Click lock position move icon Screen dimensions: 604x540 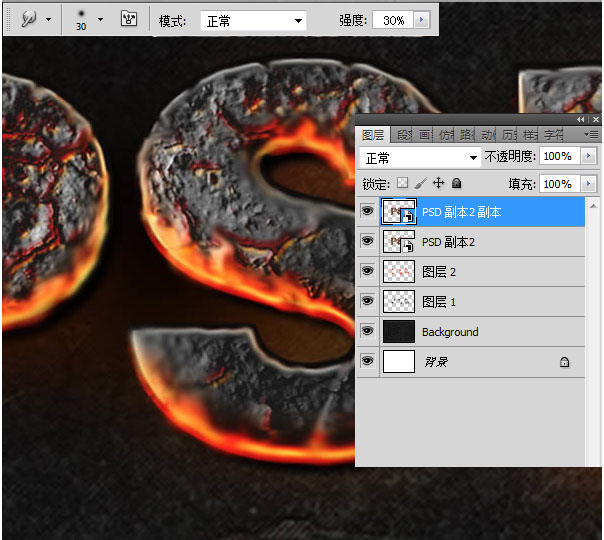(438, 184)
